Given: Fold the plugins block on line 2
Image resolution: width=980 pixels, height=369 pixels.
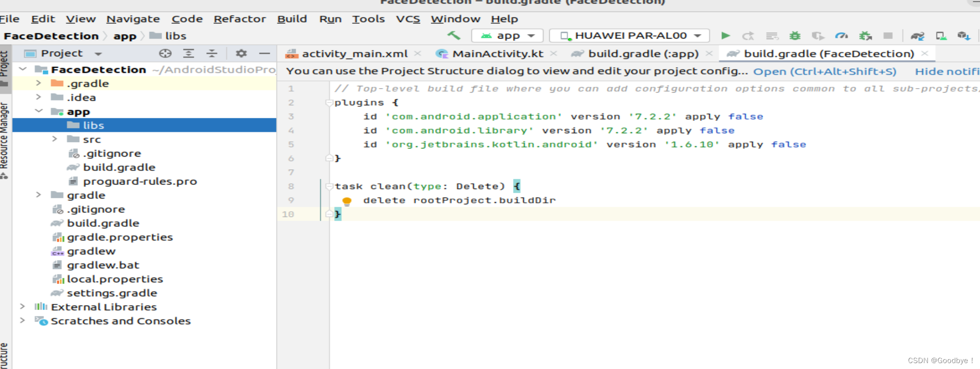Looking at the screenshot, I should pos(329,103).
